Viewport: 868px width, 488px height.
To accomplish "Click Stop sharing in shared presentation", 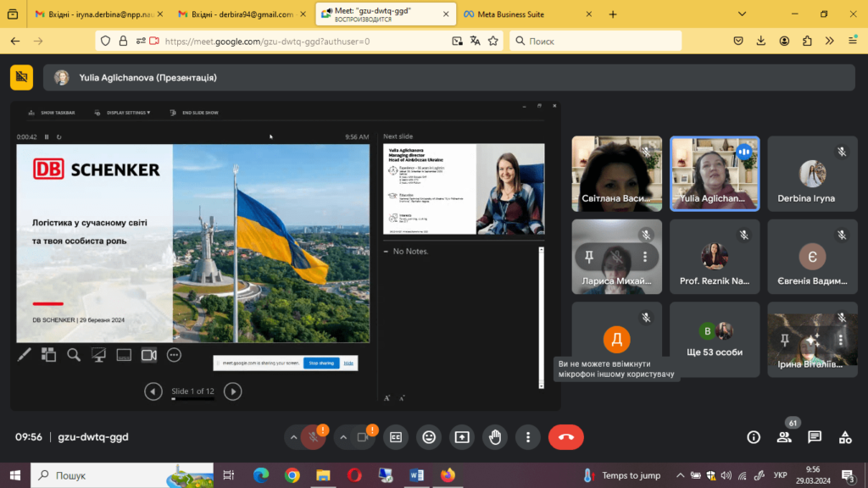I will 321,363.
